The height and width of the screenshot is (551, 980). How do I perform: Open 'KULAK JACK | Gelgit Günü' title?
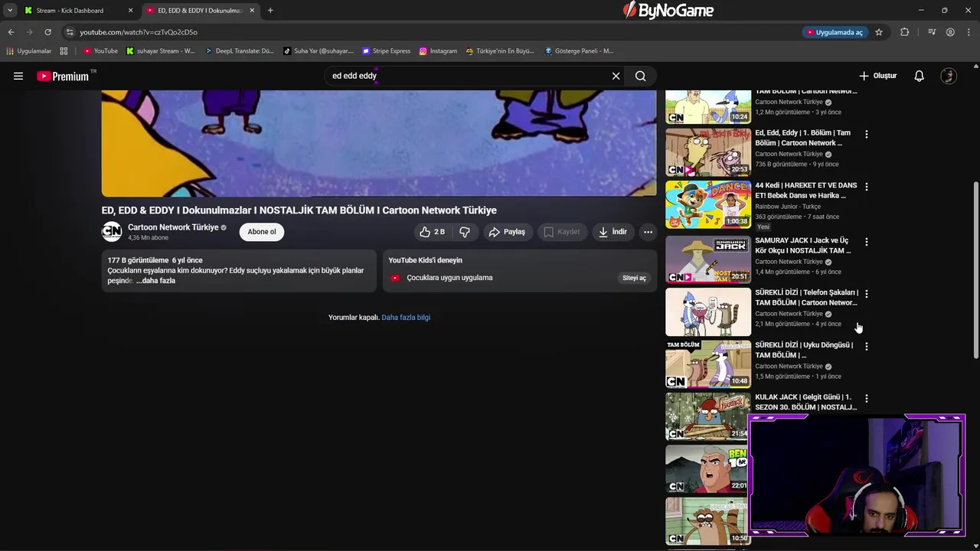pos(805,402)
